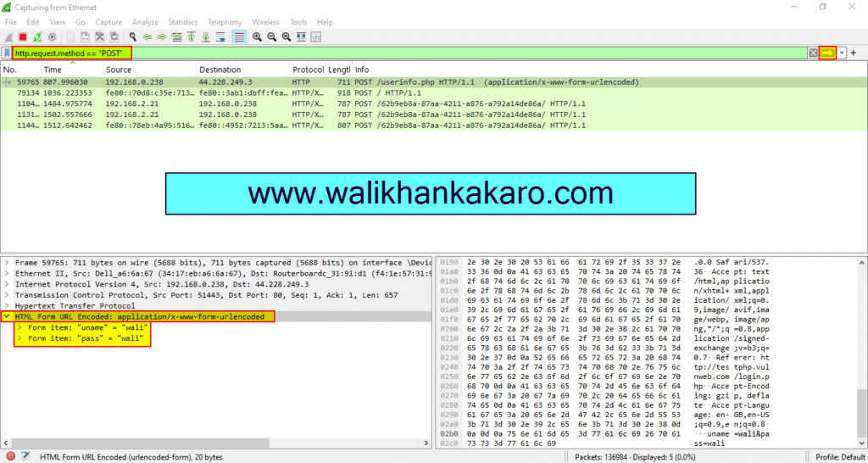Click the expert information status icon
Screen dimensions: 868x463
[x=10, y=457]
